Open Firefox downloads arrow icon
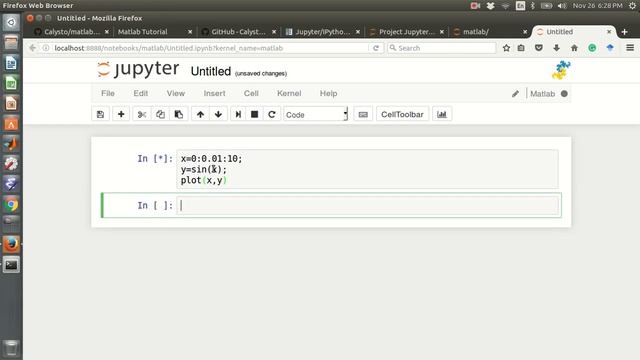The height and width of the screenshot is (360, 640). click(x=556, y=48)
